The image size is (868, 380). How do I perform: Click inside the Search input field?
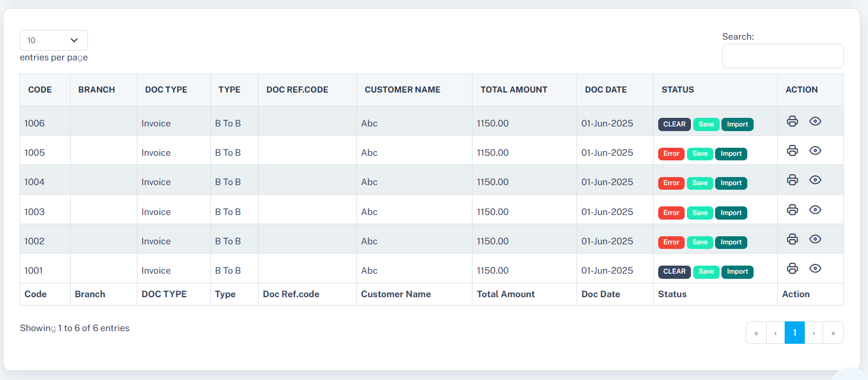click(x=782, y=56)
